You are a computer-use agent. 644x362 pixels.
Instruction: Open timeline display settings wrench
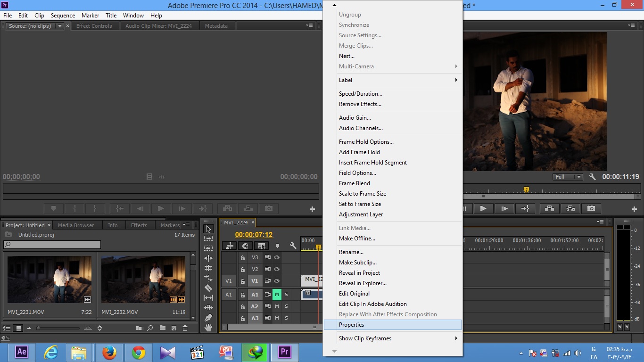tap(293, 246)
